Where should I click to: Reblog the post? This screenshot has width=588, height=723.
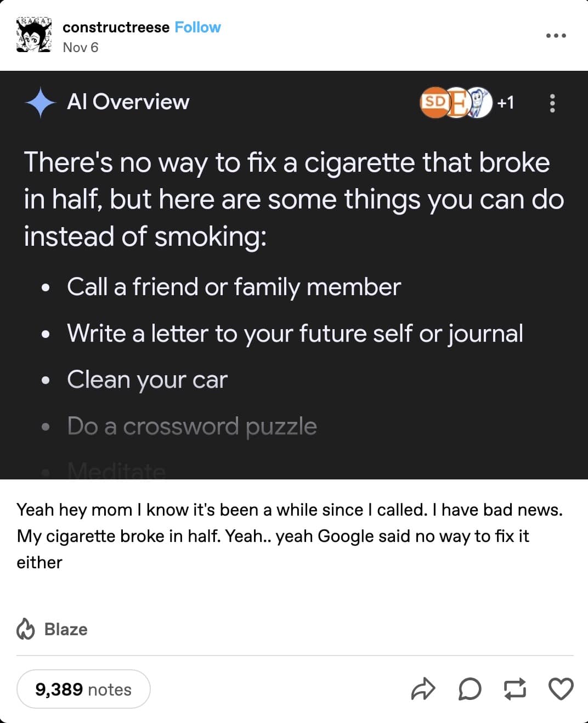[515, 689]
